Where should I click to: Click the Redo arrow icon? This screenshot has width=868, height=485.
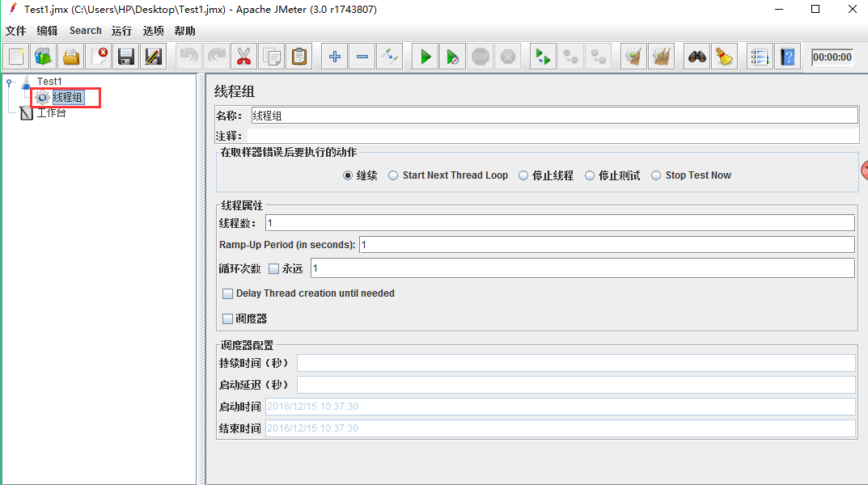217,57
